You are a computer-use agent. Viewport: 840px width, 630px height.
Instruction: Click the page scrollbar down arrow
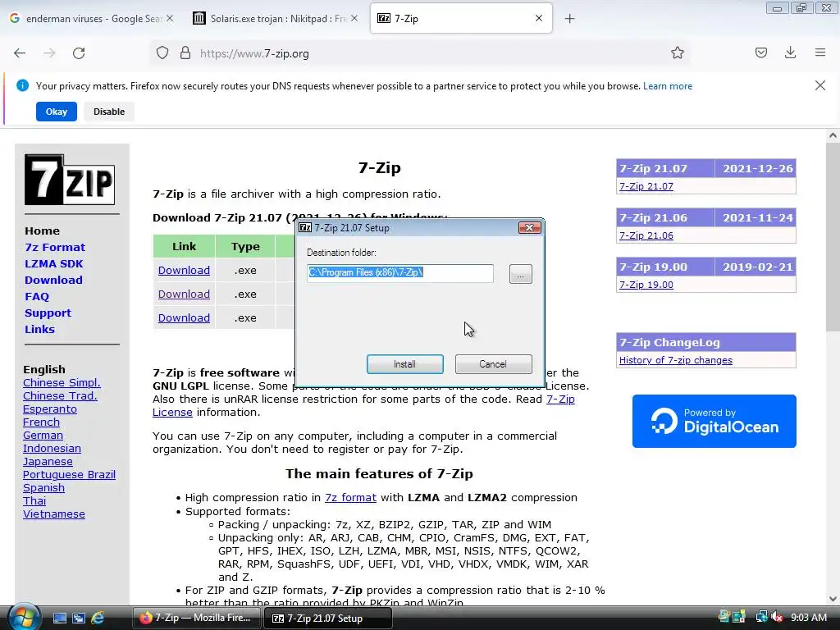[x=833, y=599]
